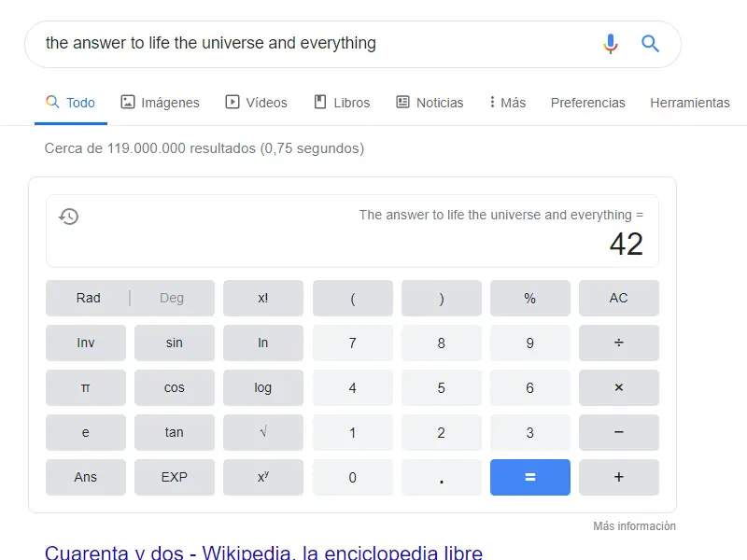Switch calculator to Deg mode
Image resolution: width=747 pixels, height=560 pixels.
click(172, 299)
